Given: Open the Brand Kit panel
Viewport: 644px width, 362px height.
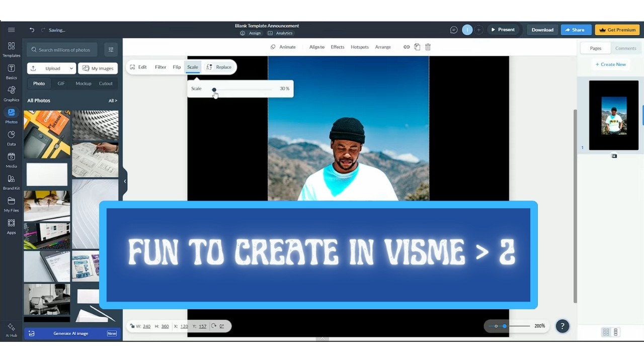Looking at the screenshot, I should (x=11, y=182).
